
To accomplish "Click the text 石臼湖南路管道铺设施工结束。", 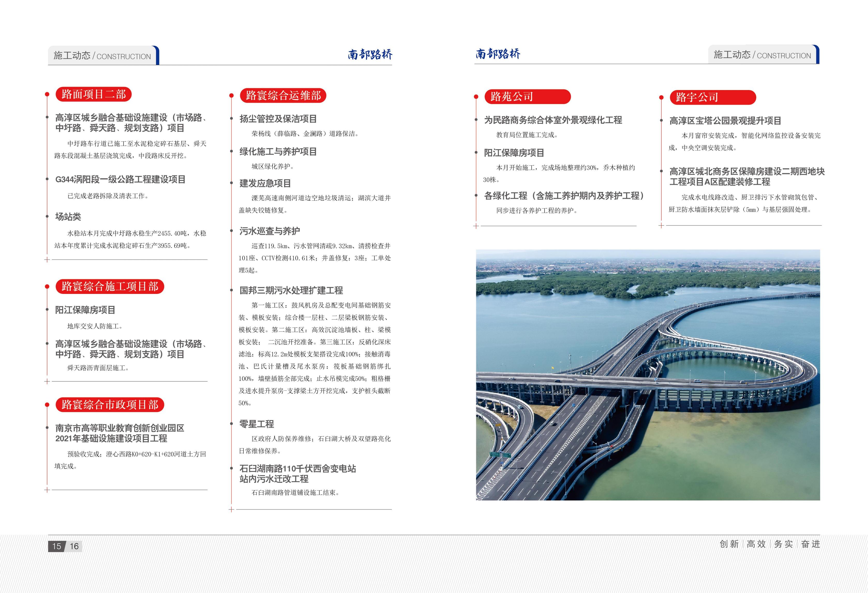I will 295,493.
